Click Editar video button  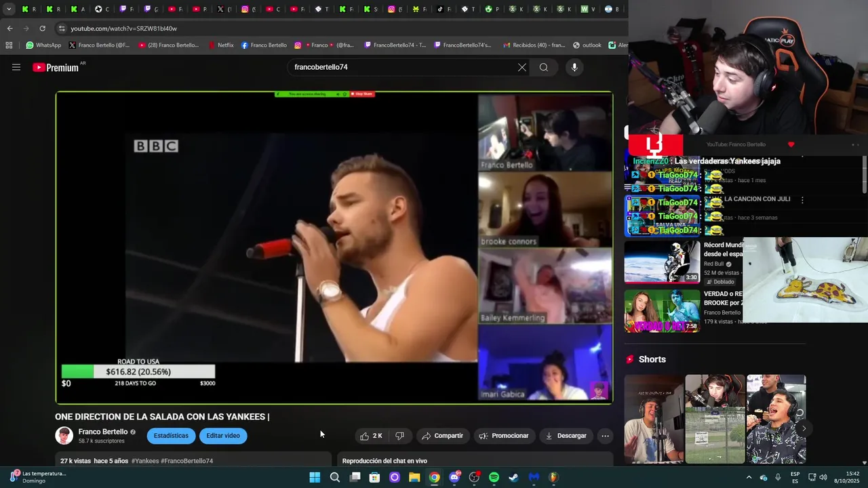tap(223, 436)
